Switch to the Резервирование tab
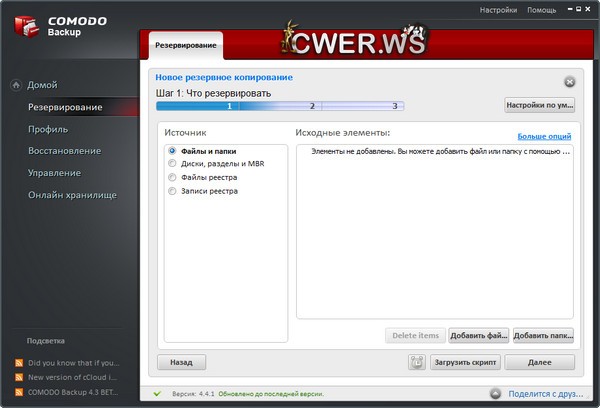 [186, 46]
